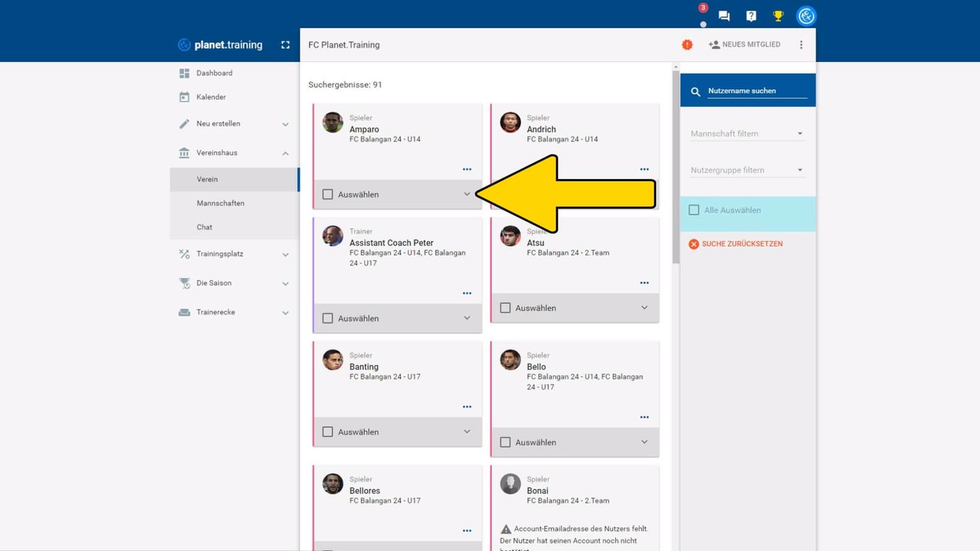
Task: Open the Nutzergruppe filtern dropdown
Action: click(746, 170)
